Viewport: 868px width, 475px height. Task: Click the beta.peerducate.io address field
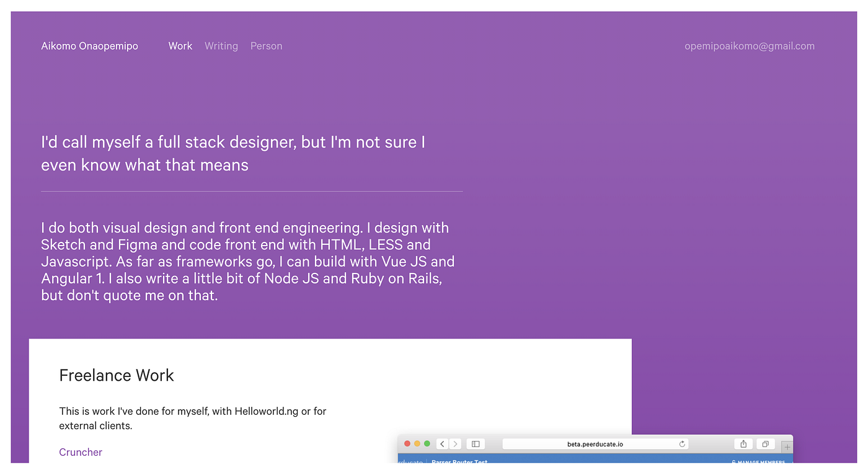(595, 444)
